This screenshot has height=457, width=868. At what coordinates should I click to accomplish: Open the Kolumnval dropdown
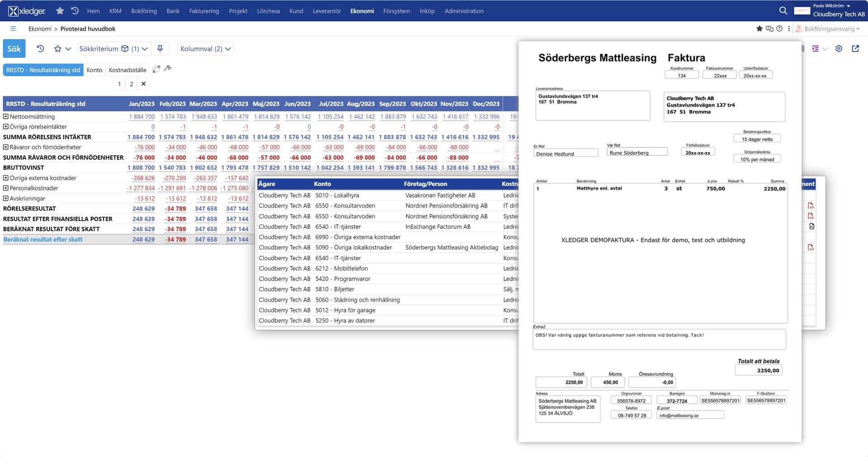point(205,48)
